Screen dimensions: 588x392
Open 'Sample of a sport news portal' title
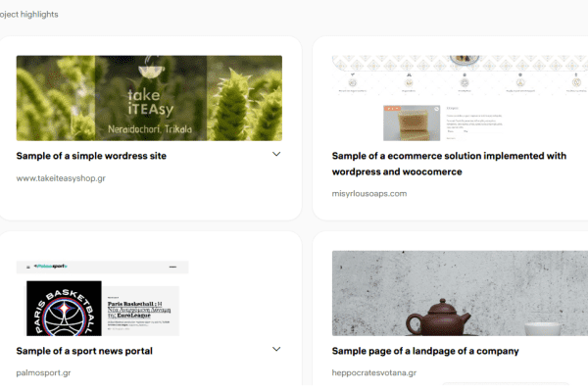click(84, 351)
